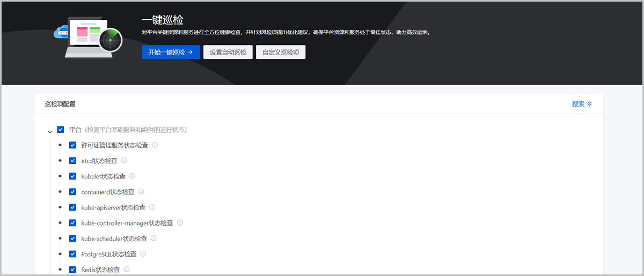
Task: Select the kube-scheduler状态检查 item label
Action: coord(114,238)
